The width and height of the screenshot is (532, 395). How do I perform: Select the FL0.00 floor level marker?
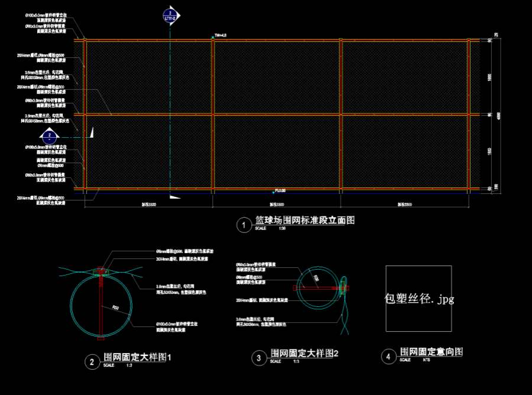[x=280, y=191]
